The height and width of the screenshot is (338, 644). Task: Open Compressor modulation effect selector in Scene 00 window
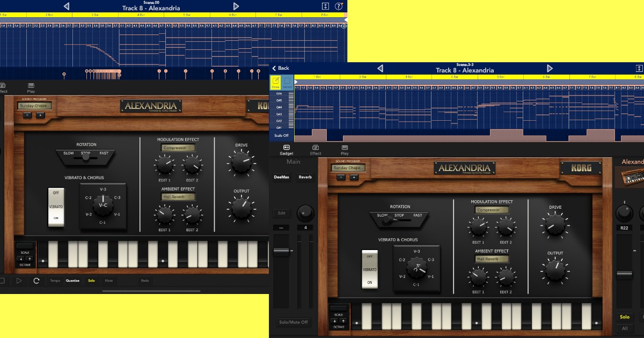coord(179,148)
